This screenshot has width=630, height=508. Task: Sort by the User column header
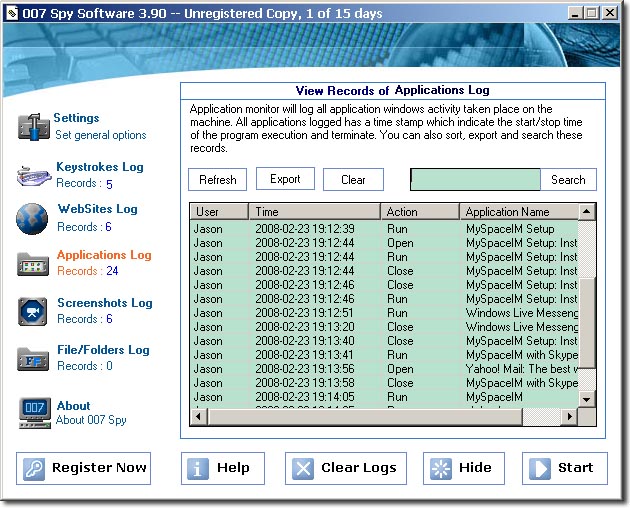[219, 212]
